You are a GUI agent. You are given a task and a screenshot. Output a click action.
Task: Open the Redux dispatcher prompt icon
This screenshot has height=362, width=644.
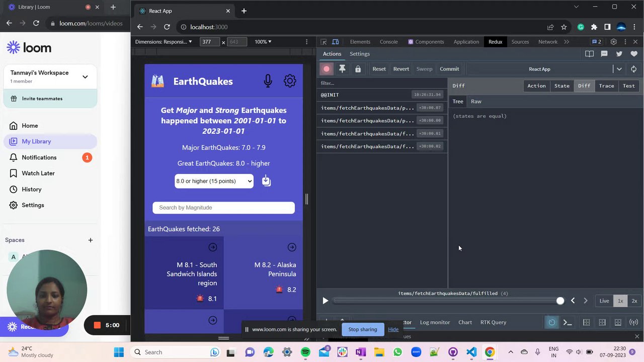pyautogui.click(x=568, y=322)
